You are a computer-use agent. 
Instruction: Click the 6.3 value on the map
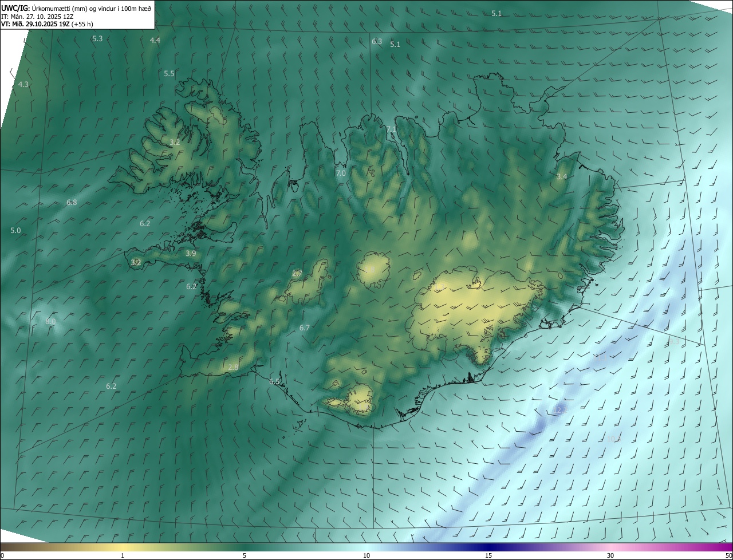(377, 41)
